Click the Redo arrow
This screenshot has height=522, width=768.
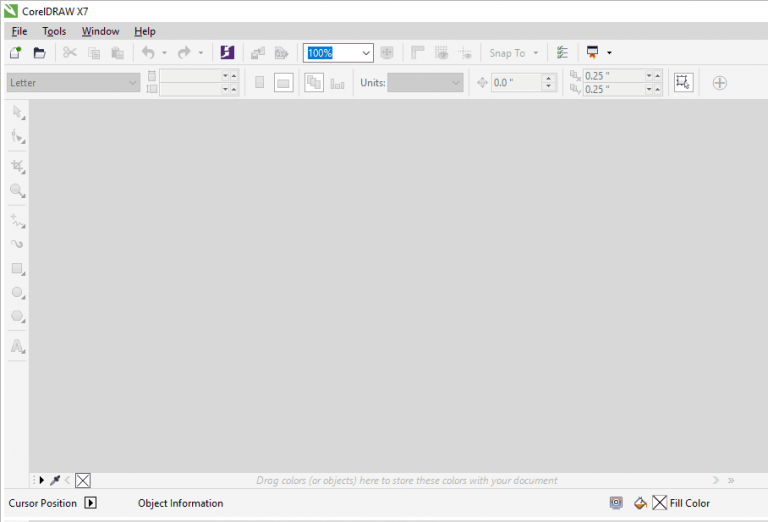(x=184, y=52)
